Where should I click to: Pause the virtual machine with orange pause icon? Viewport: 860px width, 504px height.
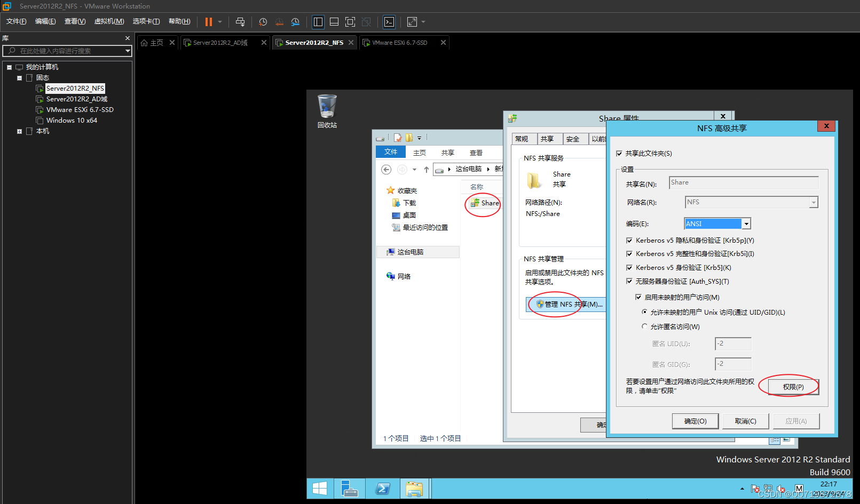[209, 22]
